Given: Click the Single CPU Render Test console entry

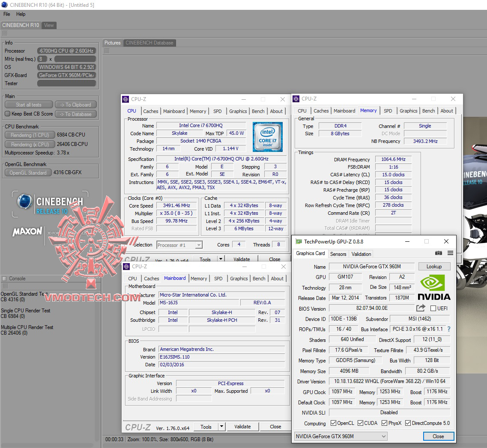Looking at the screenshot, I should pos(25,311).
